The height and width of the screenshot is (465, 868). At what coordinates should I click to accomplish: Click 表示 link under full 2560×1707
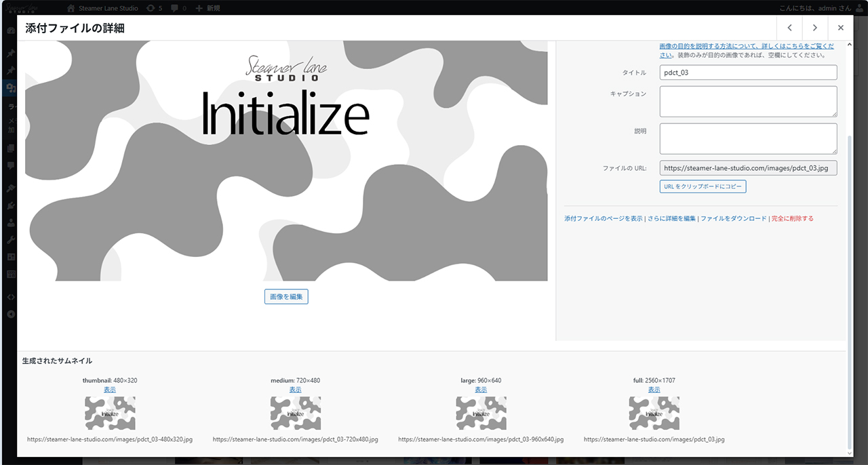pos(654,390)
